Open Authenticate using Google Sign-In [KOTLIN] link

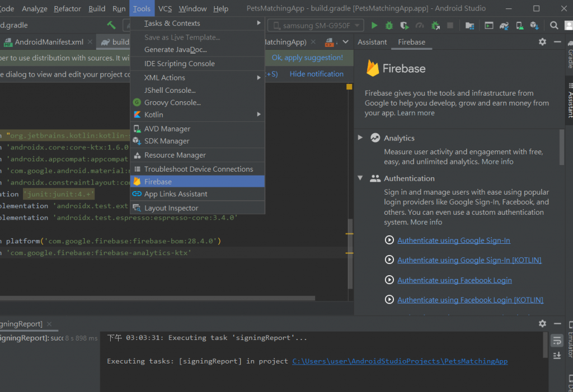point(469,260)
